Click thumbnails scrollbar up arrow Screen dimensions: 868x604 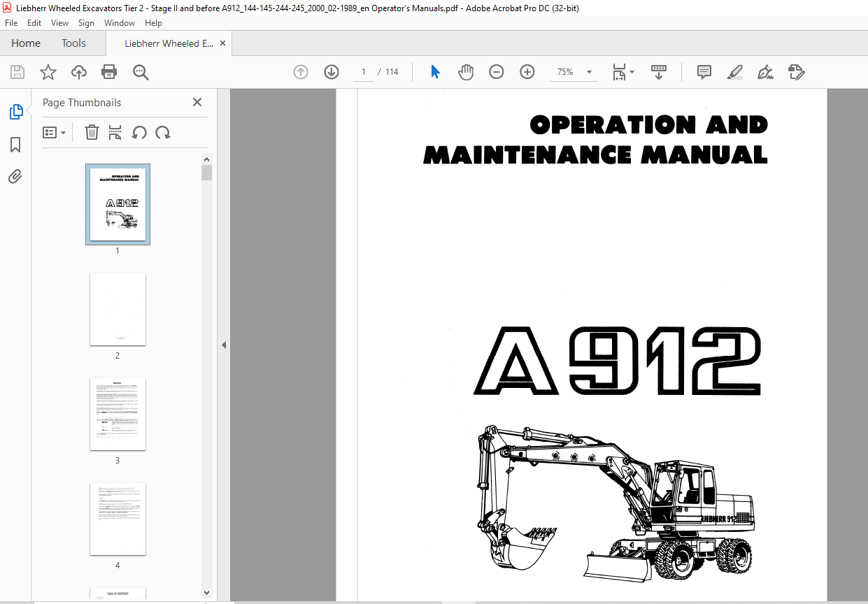tap(206, 159)
